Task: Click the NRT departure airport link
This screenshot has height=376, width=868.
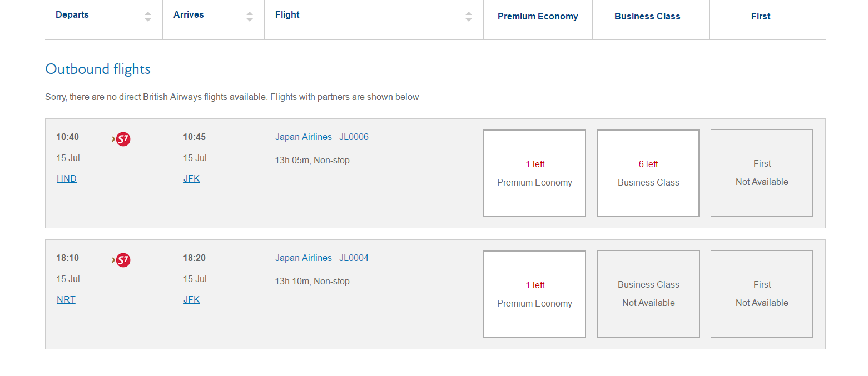Action: coord(66,299)
